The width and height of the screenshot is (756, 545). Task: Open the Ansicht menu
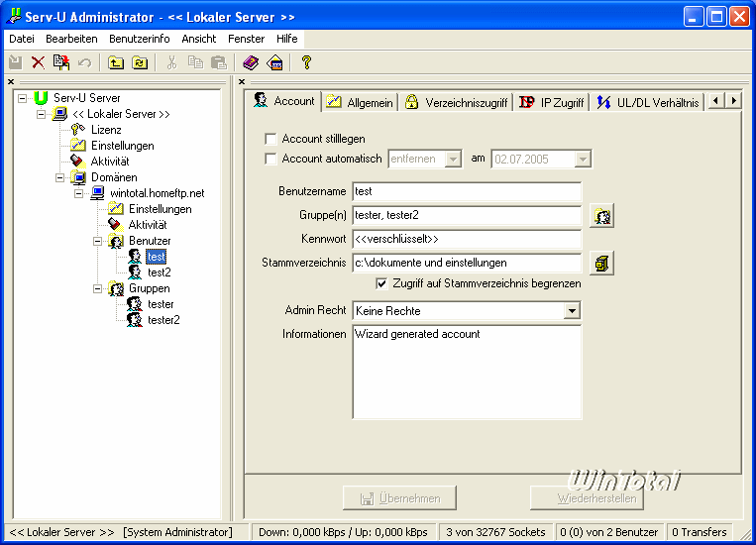pos(198,39)
